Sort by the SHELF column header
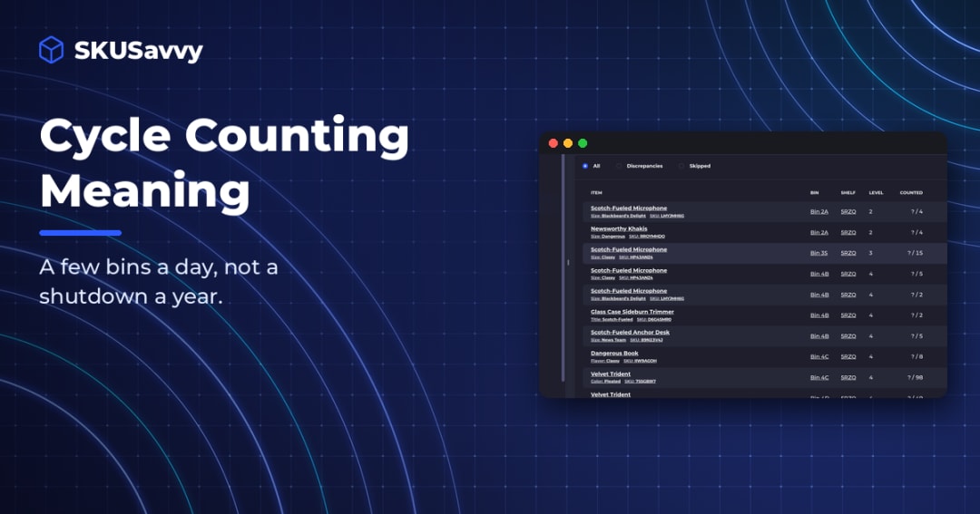Image resolution: width=980 pixels, height=514 pixels. click(x=848, y=193)
